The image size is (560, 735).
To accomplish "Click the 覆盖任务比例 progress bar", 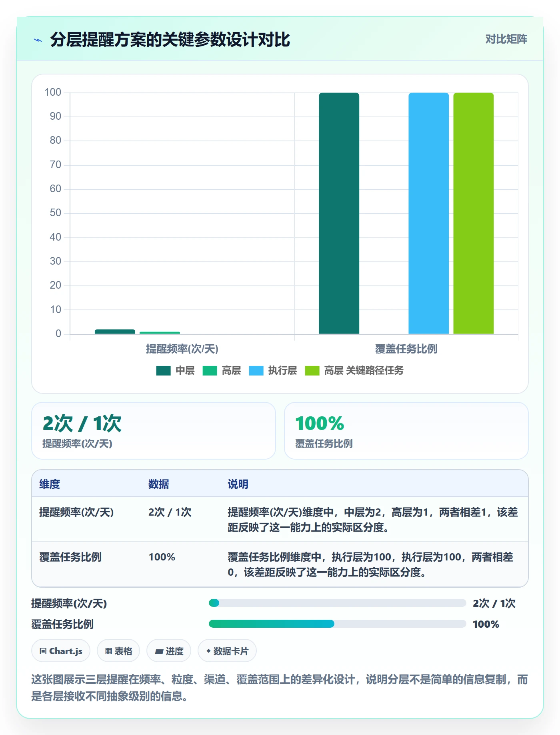I will coord(337,624).
